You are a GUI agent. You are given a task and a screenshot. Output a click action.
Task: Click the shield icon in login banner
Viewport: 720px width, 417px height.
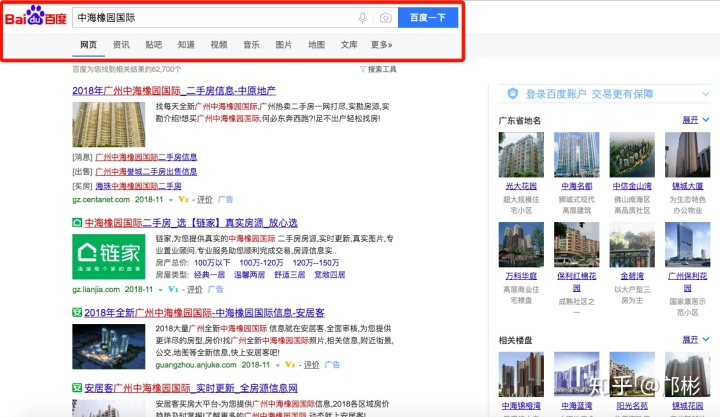[x=512, y=94]
